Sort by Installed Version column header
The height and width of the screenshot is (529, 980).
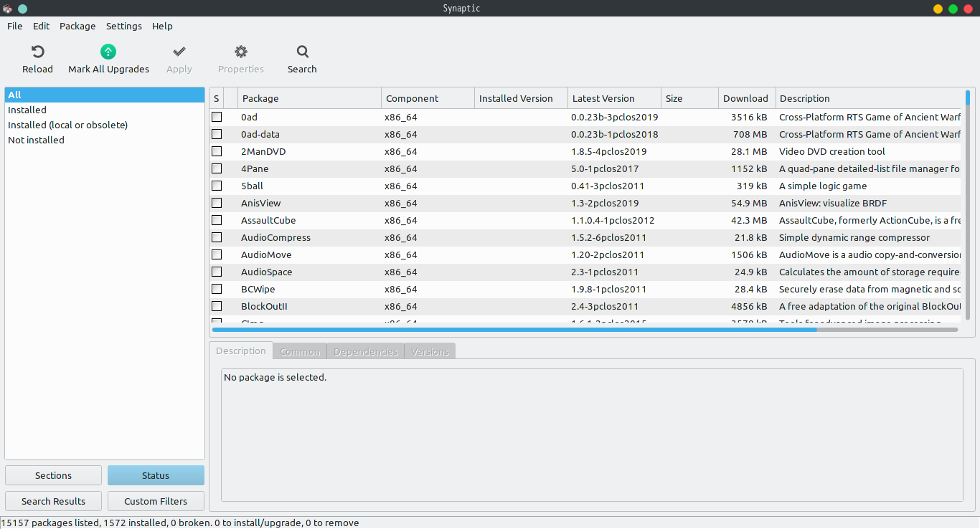522,98
